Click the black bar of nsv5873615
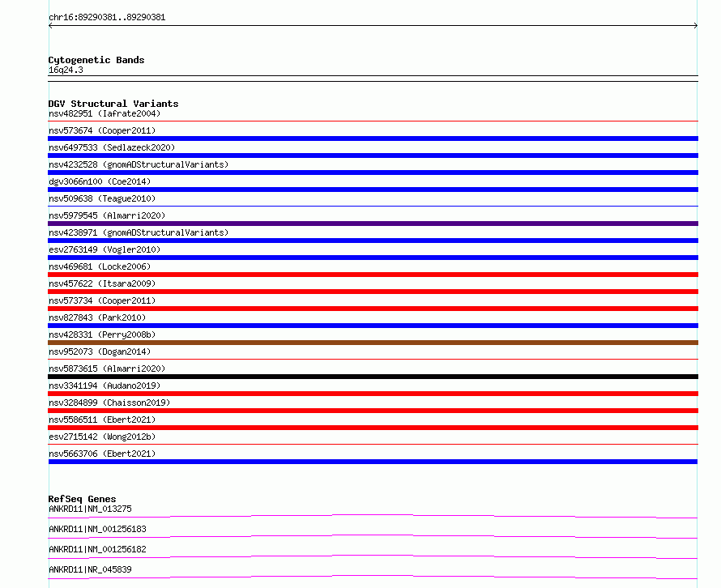 pos(373,377)
